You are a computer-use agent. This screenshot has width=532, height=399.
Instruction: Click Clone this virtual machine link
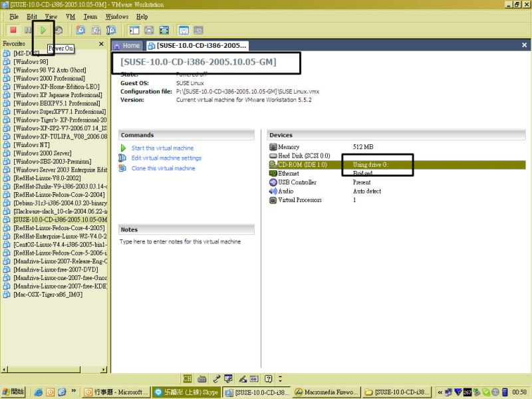[x=163, y=168]
